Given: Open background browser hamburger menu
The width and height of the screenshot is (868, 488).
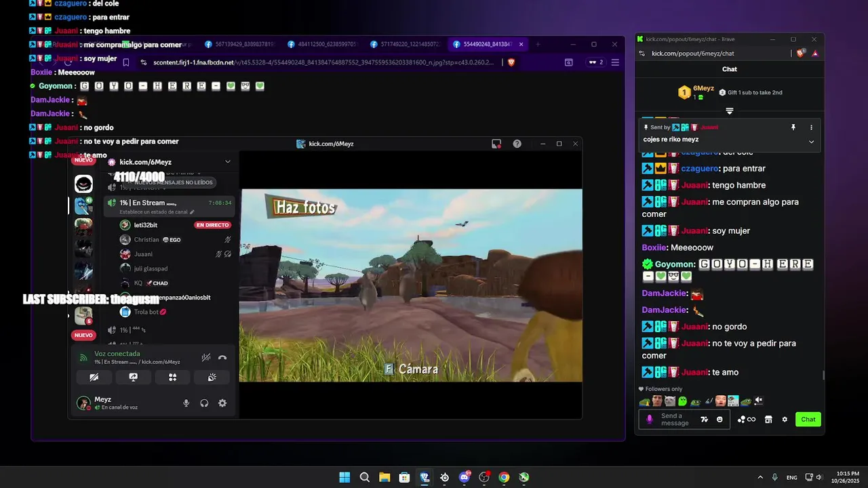Looking at the screenshot, I should [615, 62].
